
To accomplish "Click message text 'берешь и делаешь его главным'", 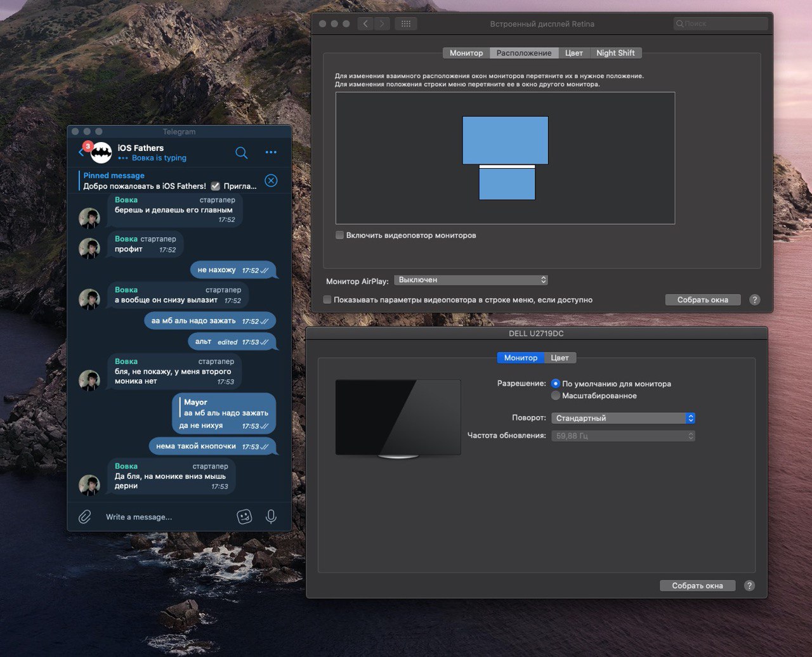I will click(x=174, y=210).
